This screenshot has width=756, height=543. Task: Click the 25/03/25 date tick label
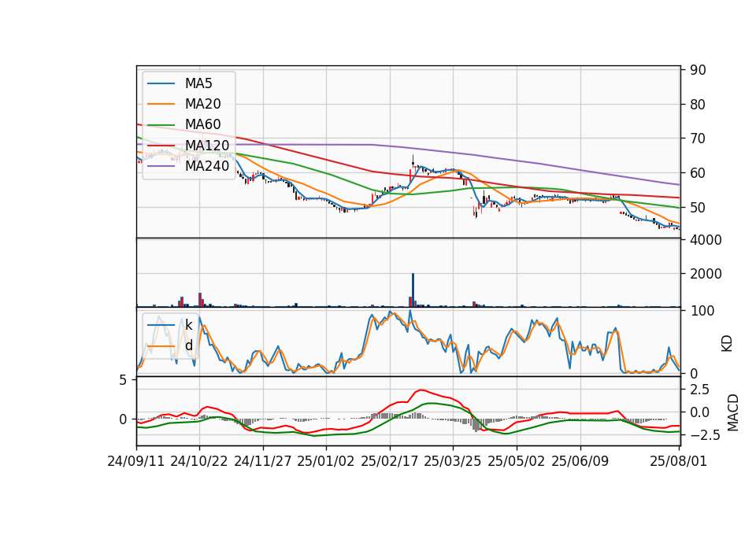(453, 461)
